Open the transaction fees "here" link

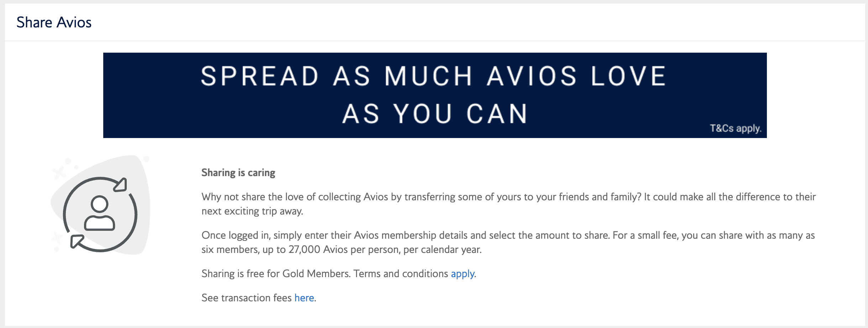pos(304,298)
